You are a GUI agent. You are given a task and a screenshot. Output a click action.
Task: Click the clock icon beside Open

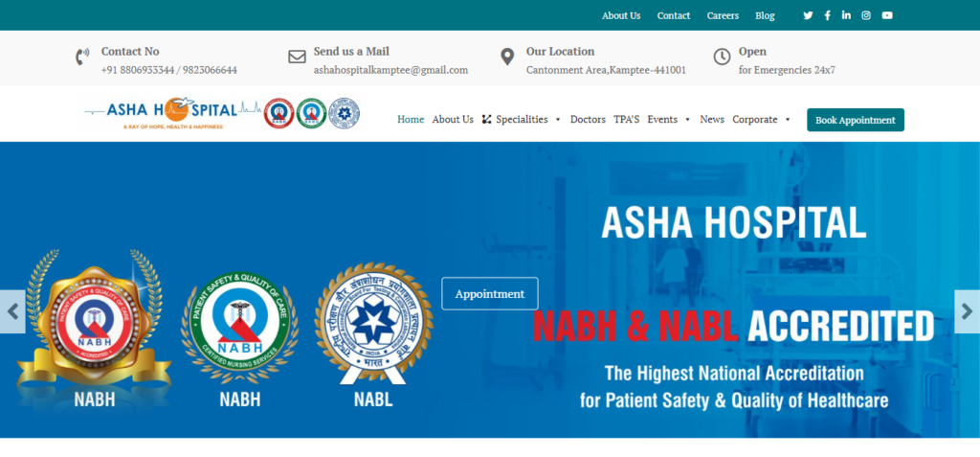click(x=722, y=57)
